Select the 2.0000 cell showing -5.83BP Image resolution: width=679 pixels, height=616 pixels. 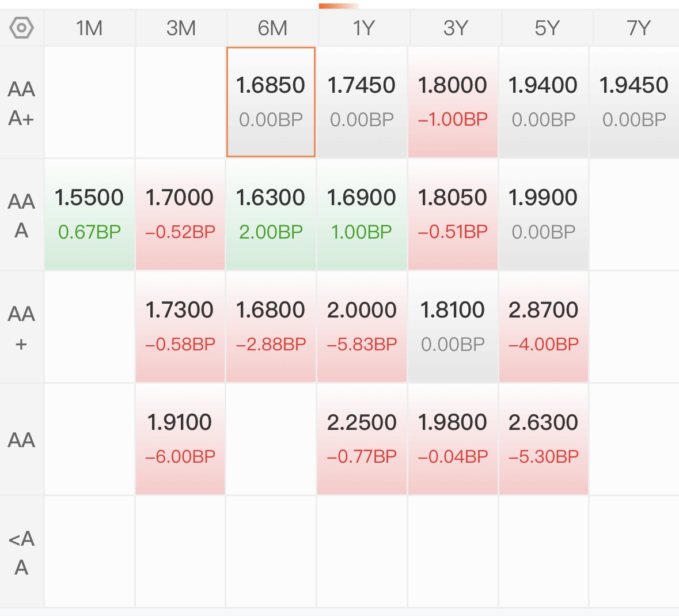coord(362,327)
